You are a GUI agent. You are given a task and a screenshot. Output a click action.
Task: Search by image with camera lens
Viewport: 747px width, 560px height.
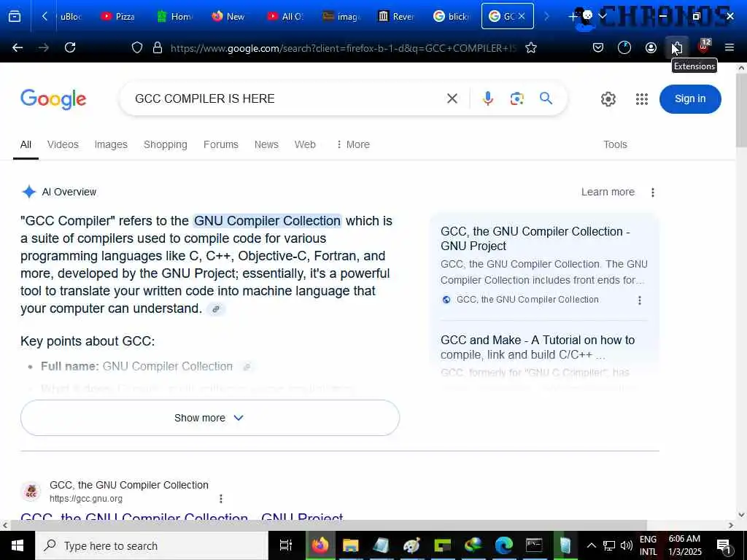tap(517, 98)
